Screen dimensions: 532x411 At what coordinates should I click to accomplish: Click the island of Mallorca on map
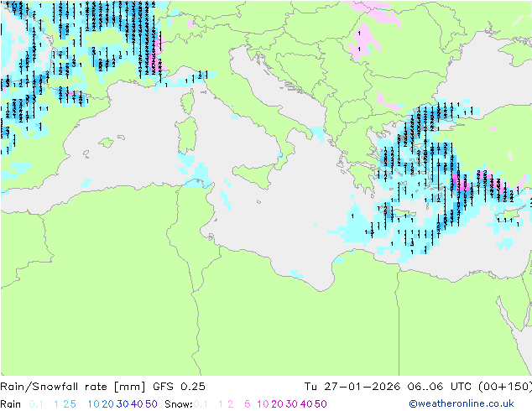click(107, 143)
